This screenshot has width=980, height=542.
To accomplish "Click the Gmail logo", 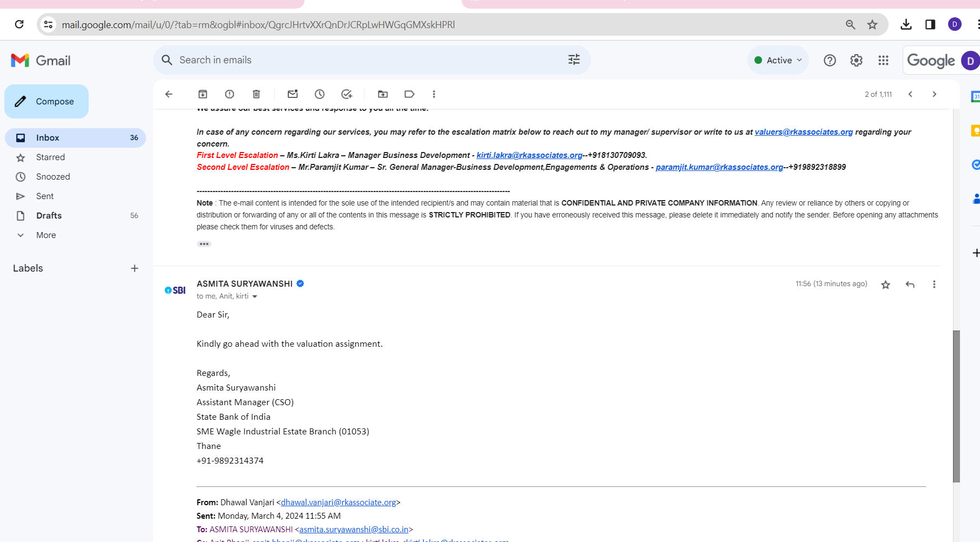I will click(x=41, y=61).
